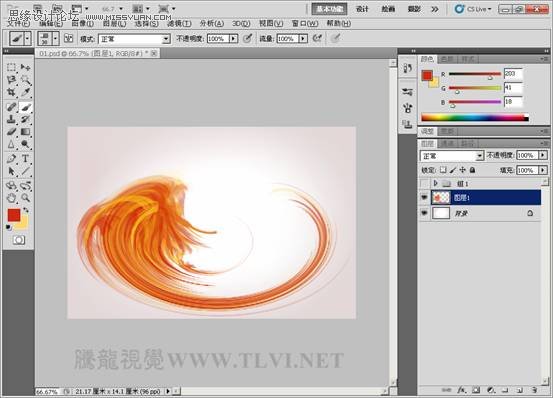Screen dimensions: 553x398
Task: Open layer blend mode 正常 dropdown
Action: (479, 155)
